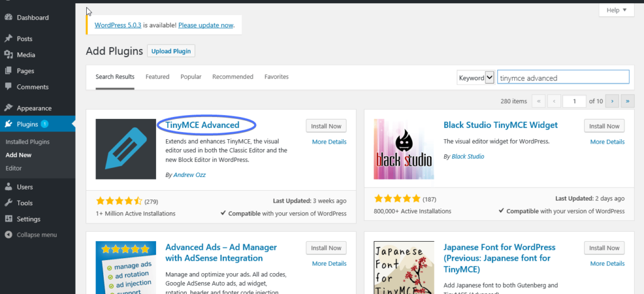The width and height of the screenshot is (644, 294).
Task: Click the Media icon in sidebar
Action: coord(8,55)
